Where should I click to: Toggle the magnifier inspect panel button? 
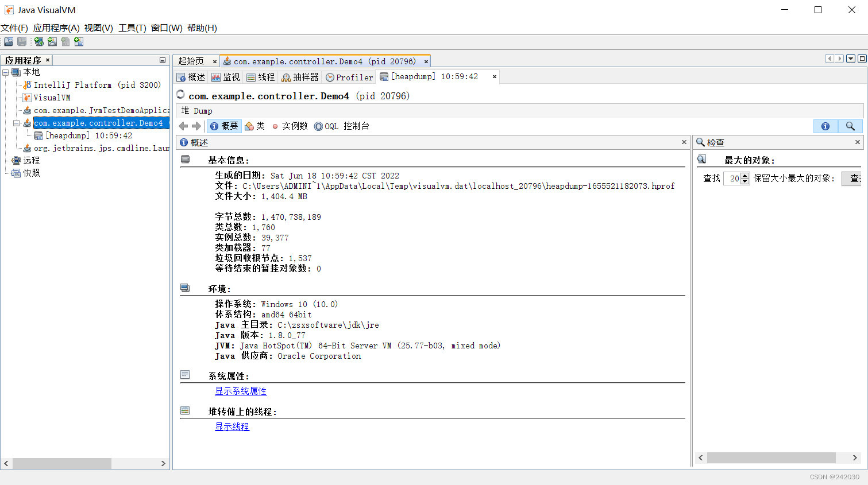tap(850, 126)
